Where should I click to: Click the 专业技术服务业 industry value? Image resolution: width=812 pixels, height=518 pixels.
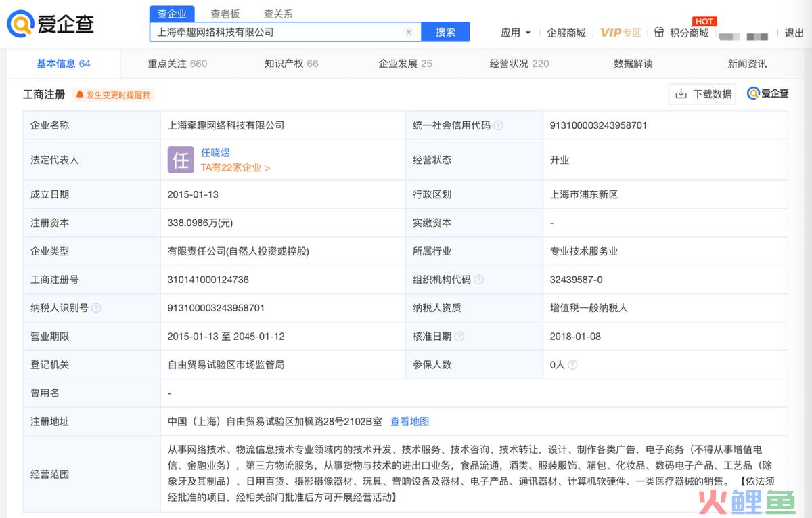tap(584, 251)
